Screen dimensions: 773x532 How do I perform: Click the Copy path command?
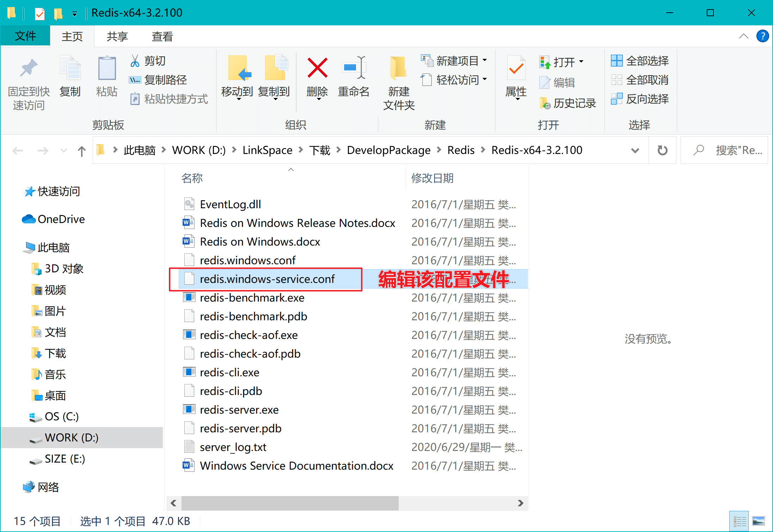[x=158, y=80]
